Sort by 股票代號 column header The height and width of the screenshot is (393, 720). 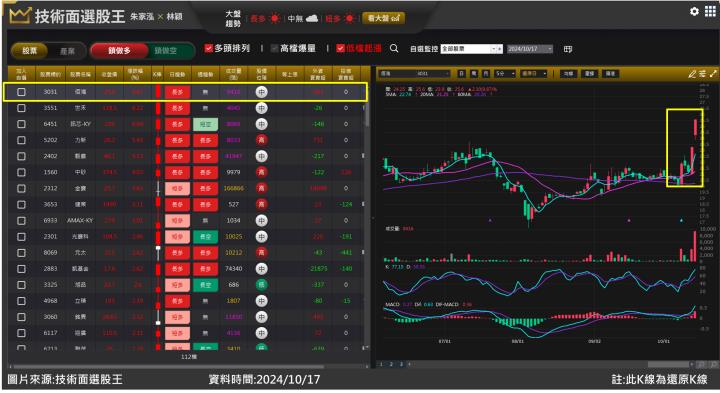(x=50, y=73)
